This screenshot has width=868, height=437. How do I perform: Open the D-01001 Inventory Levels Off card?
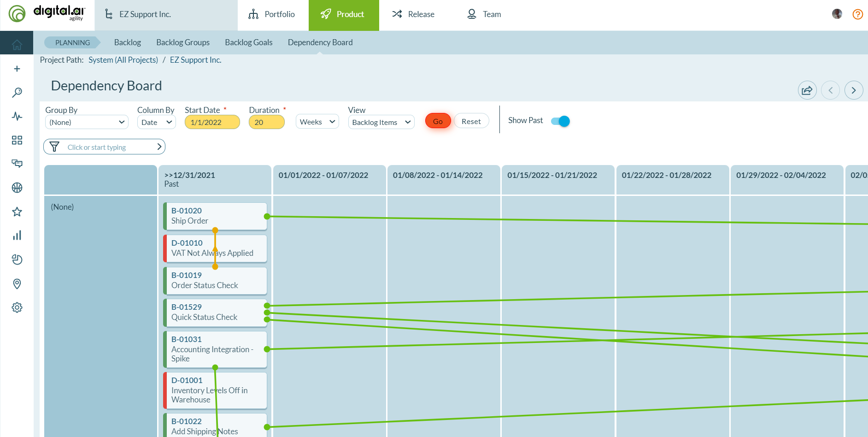tap(215, 390)
